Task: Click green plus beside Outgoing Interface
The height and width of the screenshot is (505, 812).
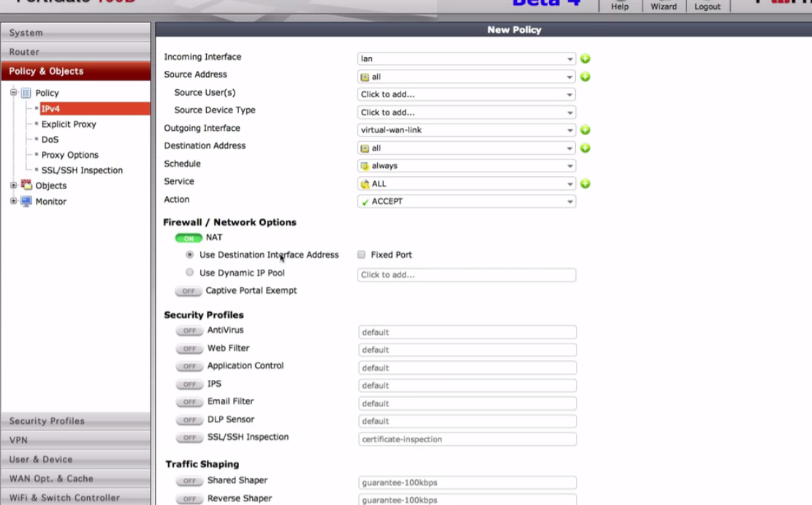Action: [x=585, y=130]
